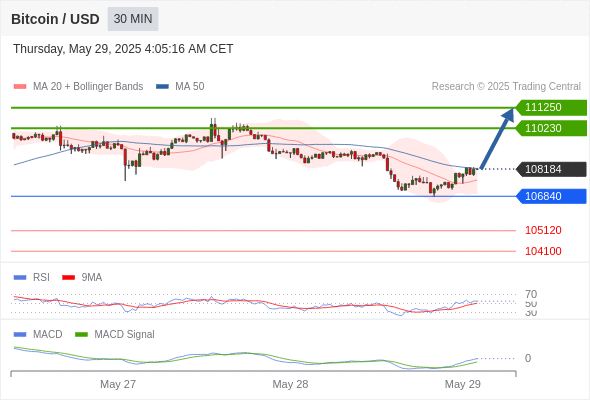Click the blue RSI legend marker

pos(20,278)
